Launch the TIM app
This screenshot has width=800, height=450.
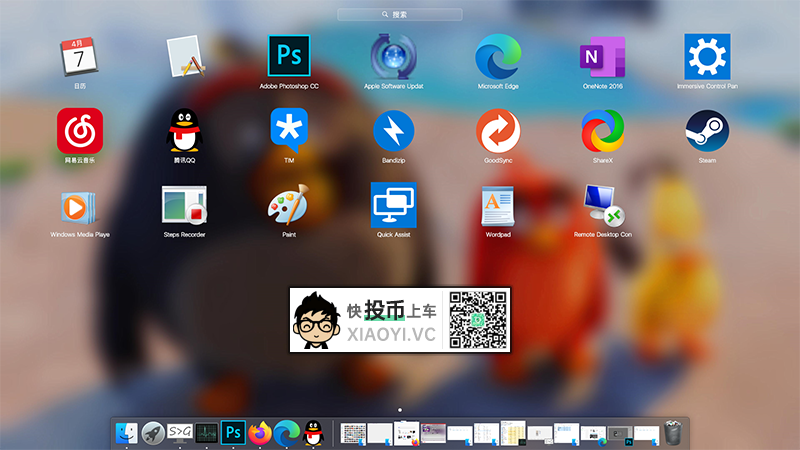tap(289, 131)
